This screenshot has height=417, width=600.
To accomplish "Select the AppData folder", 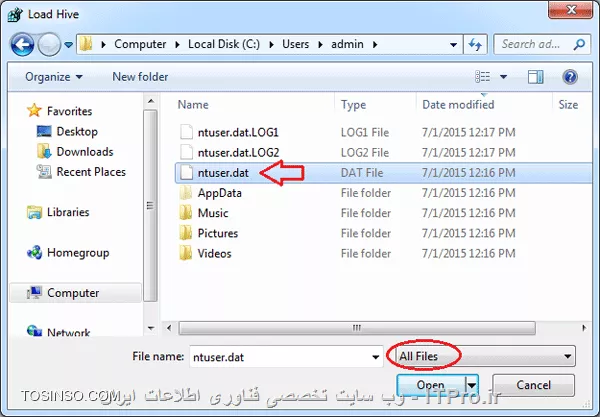I will (219, 193).
